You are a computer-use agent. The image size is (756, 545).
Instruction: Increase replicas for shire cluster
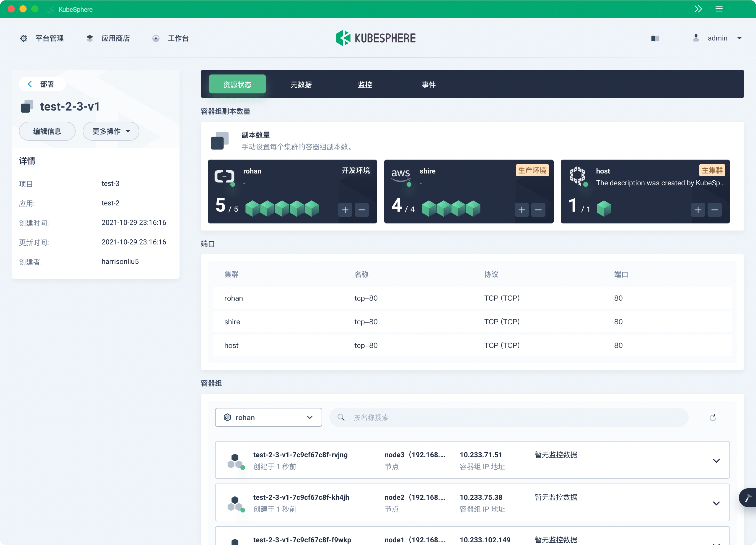[522, 210]
